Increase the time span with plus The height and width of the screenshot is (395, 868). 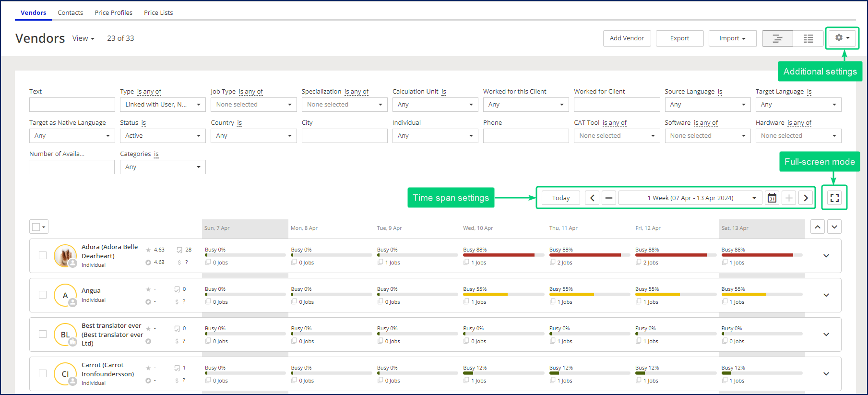click(x=789, y=198)
